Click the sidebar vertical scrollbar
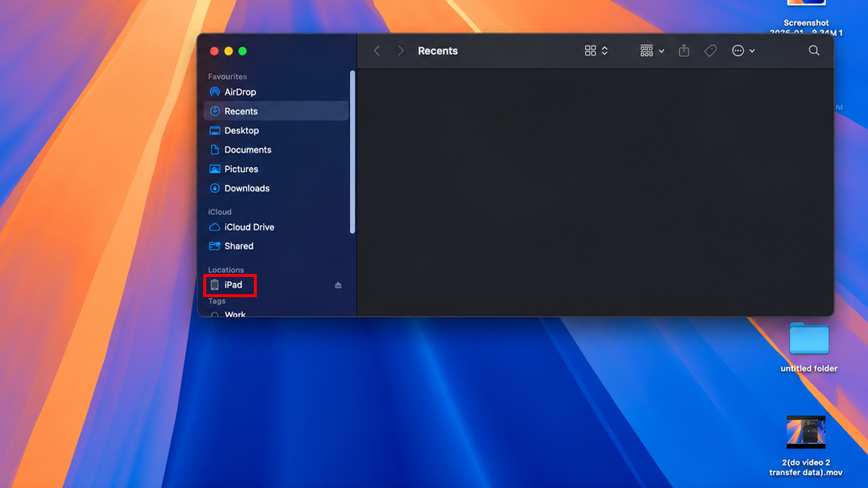 click(x=352, y=152)
